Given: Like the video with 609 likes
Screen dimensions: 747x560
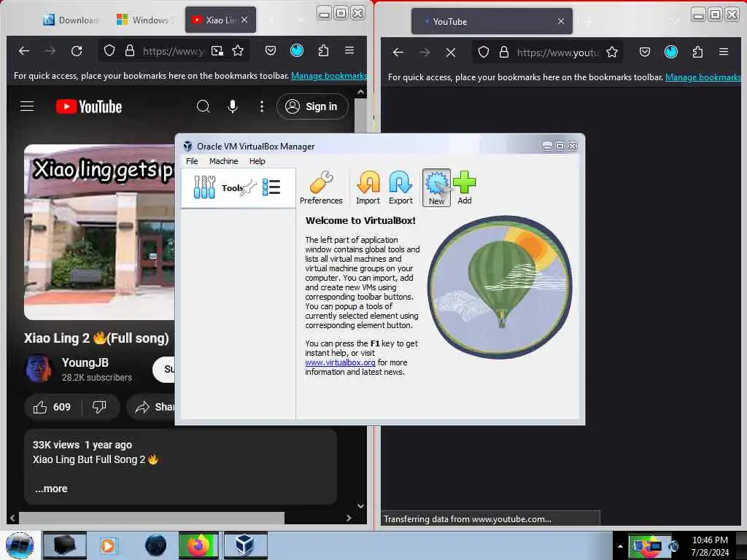Looking at the screenshot, I should coord(52,407).
